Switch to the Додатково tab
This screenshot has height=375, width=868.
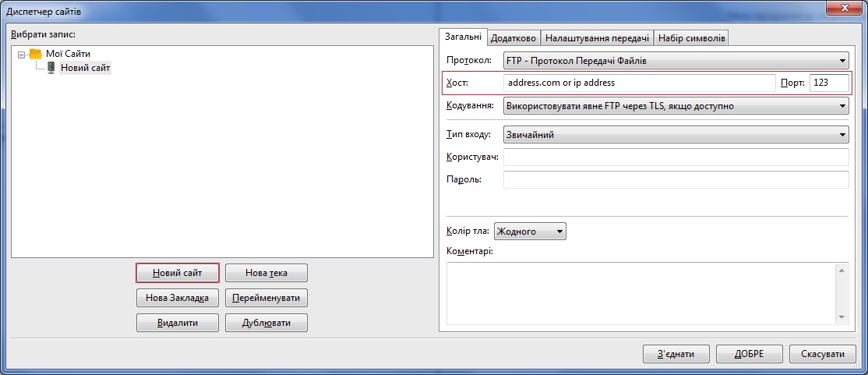click(513, 37)
